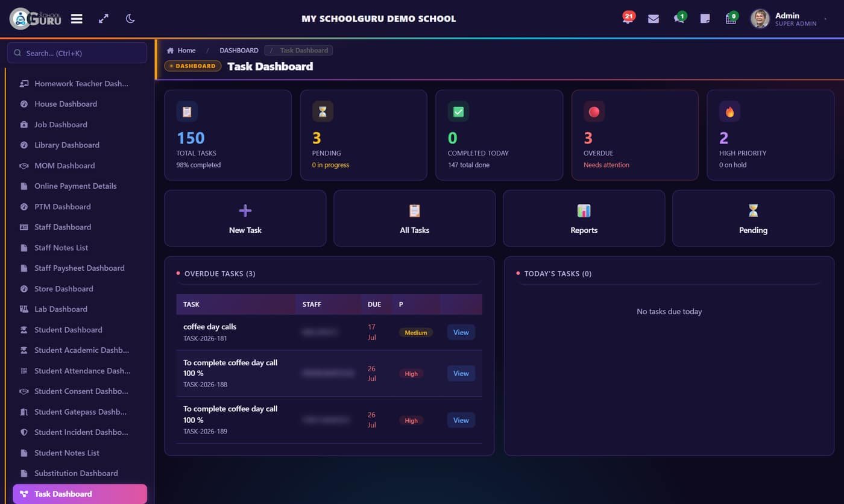Viewport: 844px width, 504px height.
Task: Go to Home breadcrumb
Action: 181,51
